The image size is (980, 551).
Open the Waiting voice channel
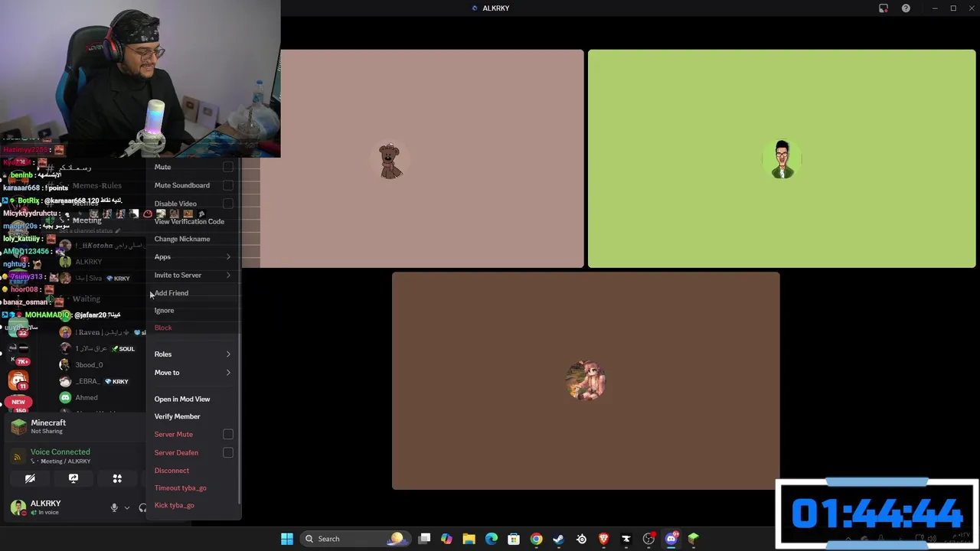pyautogui.click(x=86, y=298)
